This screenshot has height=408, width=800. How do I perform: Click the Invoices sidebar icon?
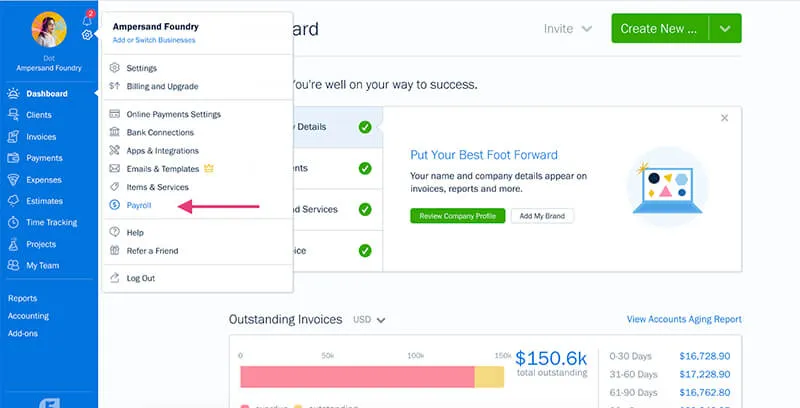pos(13,136)
